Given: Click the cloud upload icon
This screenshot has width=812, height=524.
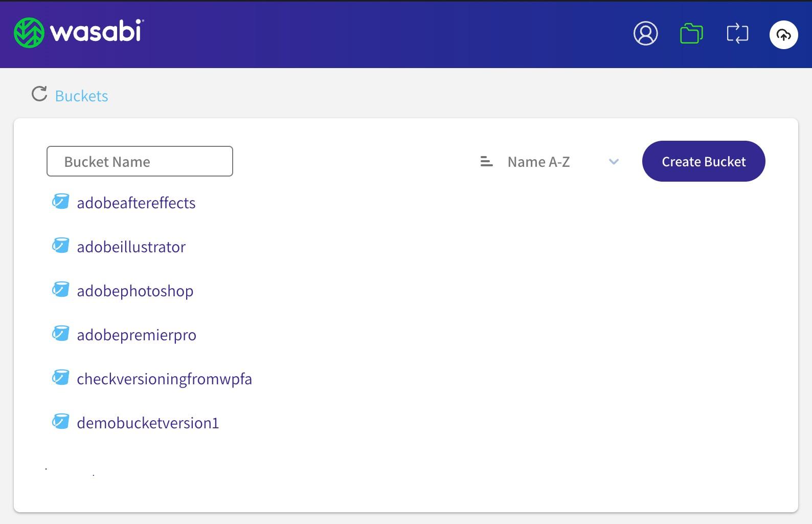Looking at the screenshot, I should coord(783,35).
